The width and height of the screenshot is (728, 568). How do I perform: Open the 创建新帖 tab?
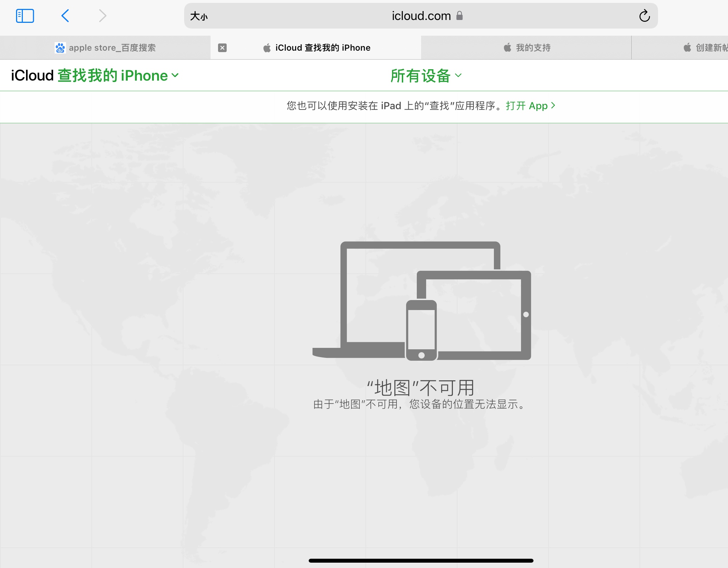click(710, 48)
